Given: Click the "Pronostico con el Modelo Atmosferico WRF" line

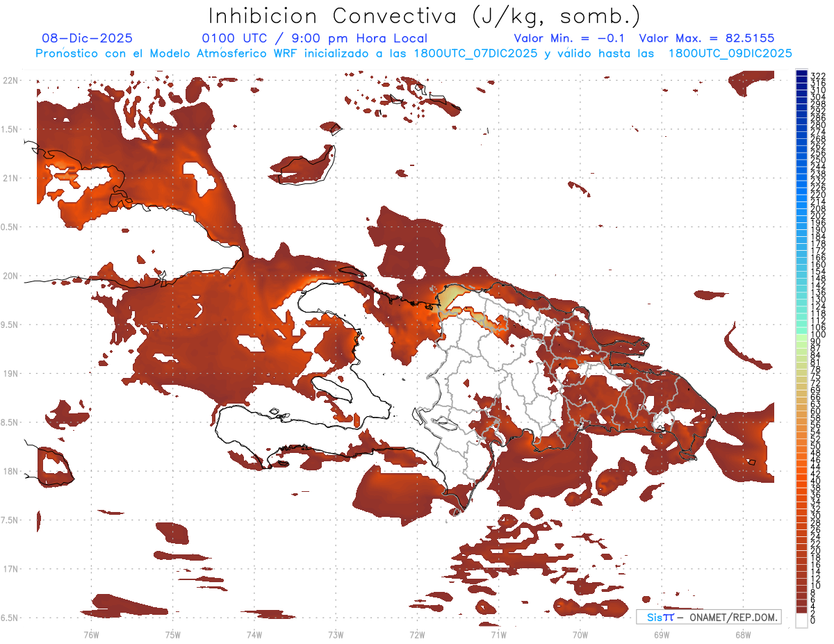Looking at the screenshot, I should (414, 53).
